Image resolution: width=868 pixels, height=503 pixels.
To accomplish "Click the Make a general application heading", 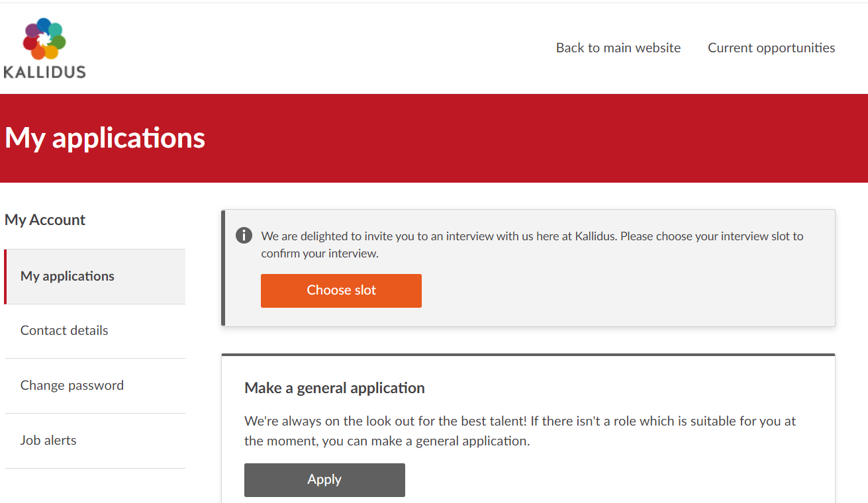I will tap(334, 388).
